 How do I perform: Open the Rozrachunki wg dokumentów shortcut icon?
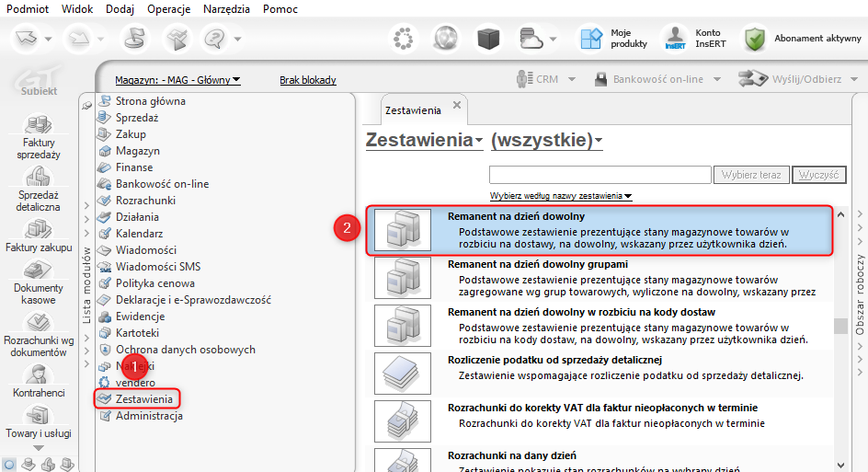pos(39,322)
